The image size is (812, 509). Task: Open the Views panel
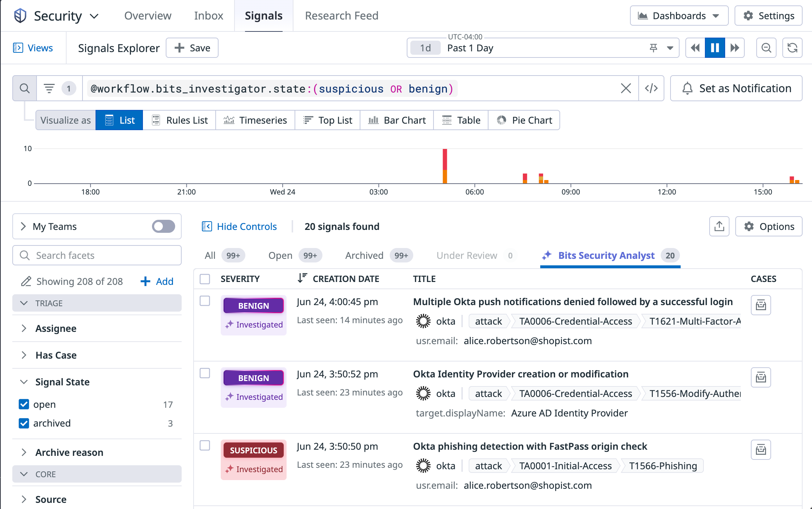33,48
